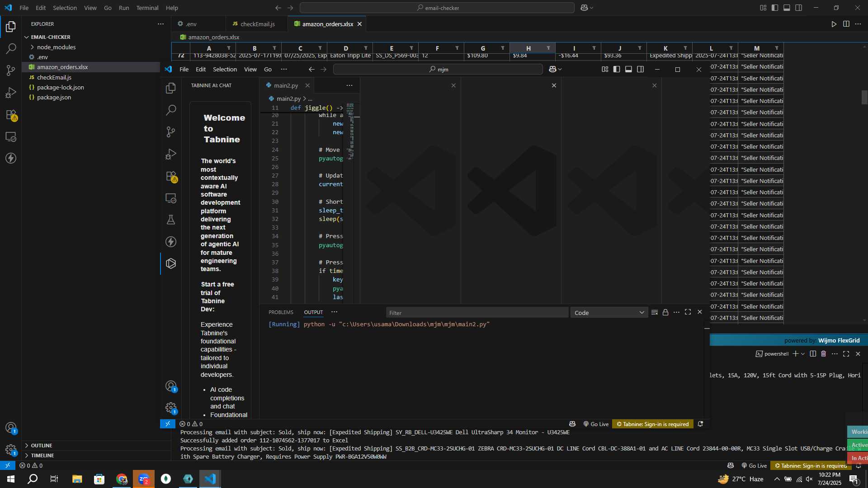Image resolution: width=868 pixels, height=488 pixels.
Task: Open Extensions view in email-checker activity bar
Action: (11, 115)
